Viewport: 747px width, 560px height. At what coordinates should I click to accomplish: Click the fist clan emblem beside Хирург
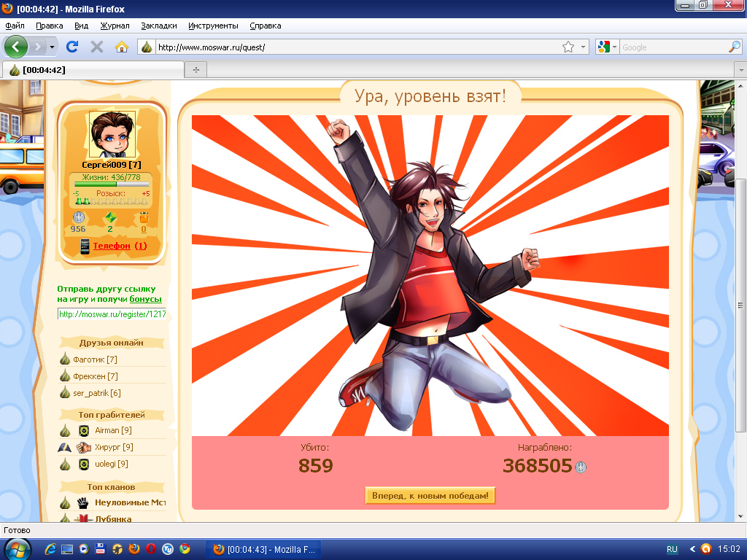click(x=84, y=447)
